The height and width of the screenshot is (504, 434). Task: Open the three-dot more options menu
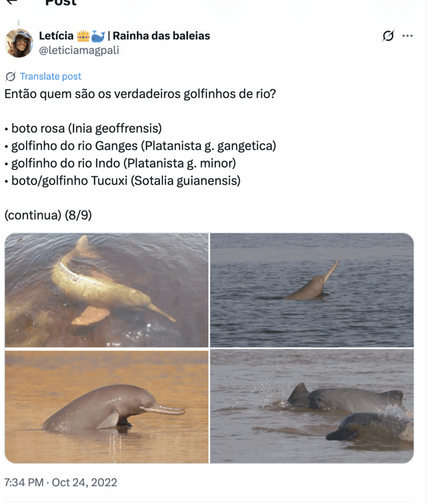click(407, 35)
